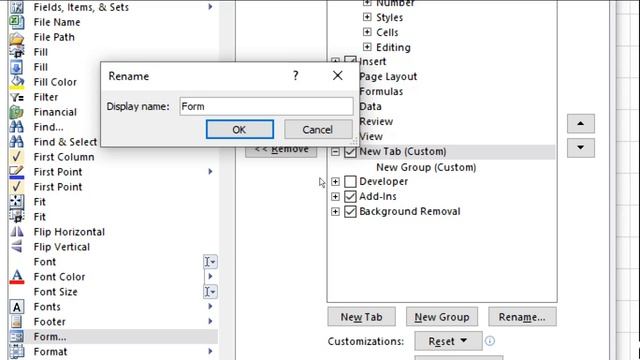Image resolution: width=640 pixels, height=360 pixels.
Task: Move selected item down with arrow button
Action: click(580, 148)
